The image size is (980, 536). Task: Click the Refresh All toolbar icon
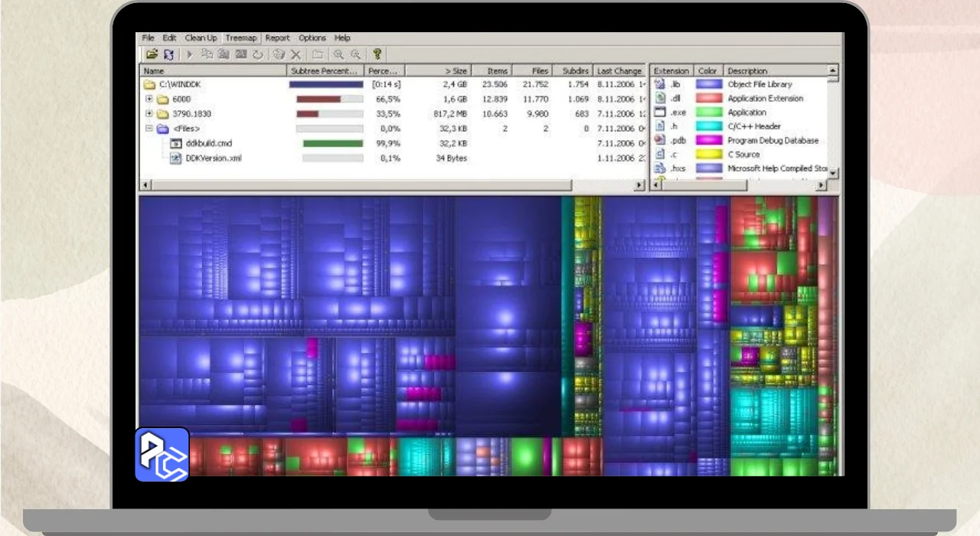(x=168, y=54)
